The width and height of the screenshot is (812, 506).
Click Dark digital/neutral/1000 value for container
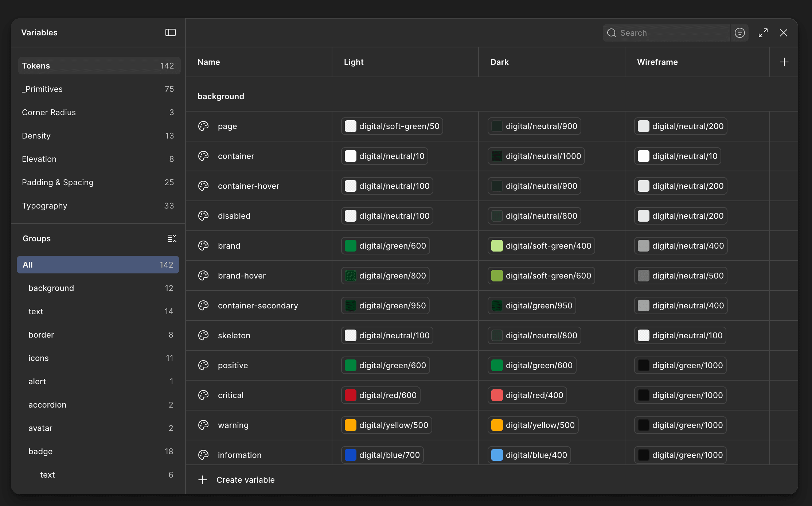tap(536, 156)
